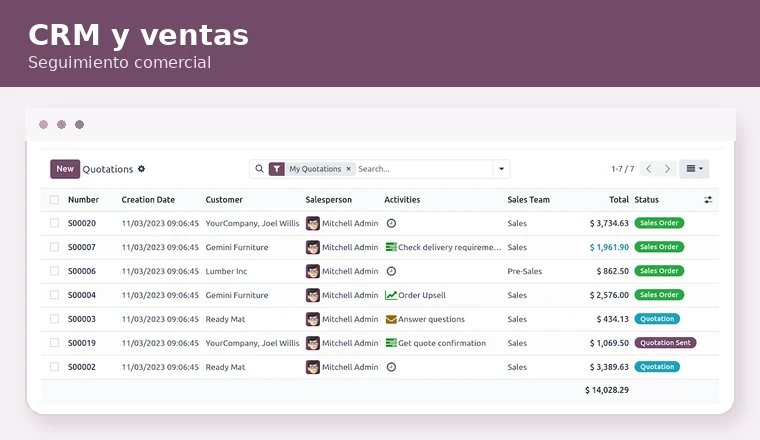Viewport: 760px width, 440px height.
Task: Click Answer questions envelope icon
Action: click(391, 319)
